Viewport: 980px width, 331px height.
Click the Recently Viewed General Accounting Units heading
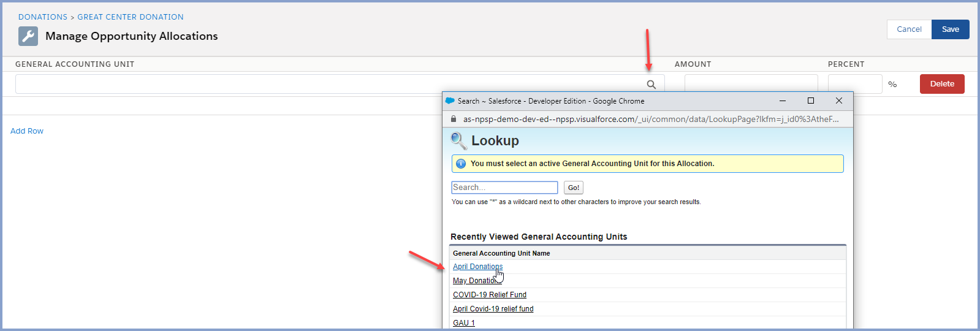(x=539, y=237)
